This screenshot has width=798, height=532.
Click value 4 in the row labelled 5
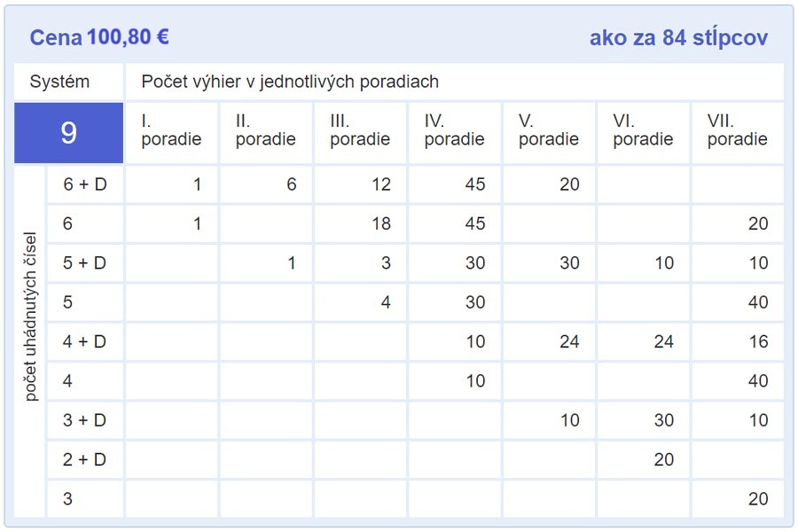click(x=386, y=302)
